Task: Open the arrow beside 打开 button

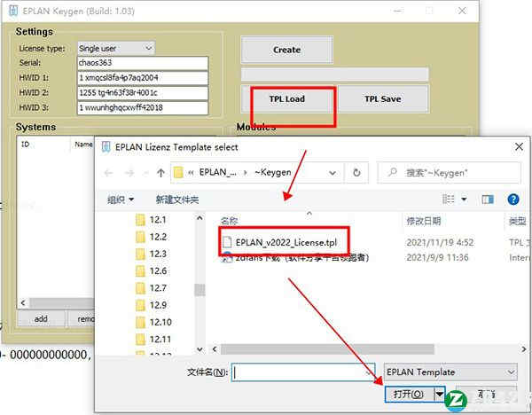Action: coord(440,395)
